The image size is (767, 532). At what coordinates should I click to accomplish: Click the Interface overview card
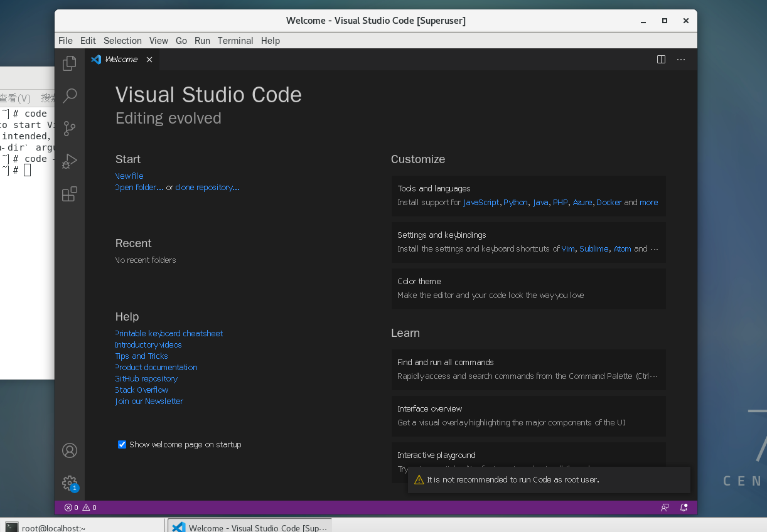pyautogui.click(x=528, y=416)
